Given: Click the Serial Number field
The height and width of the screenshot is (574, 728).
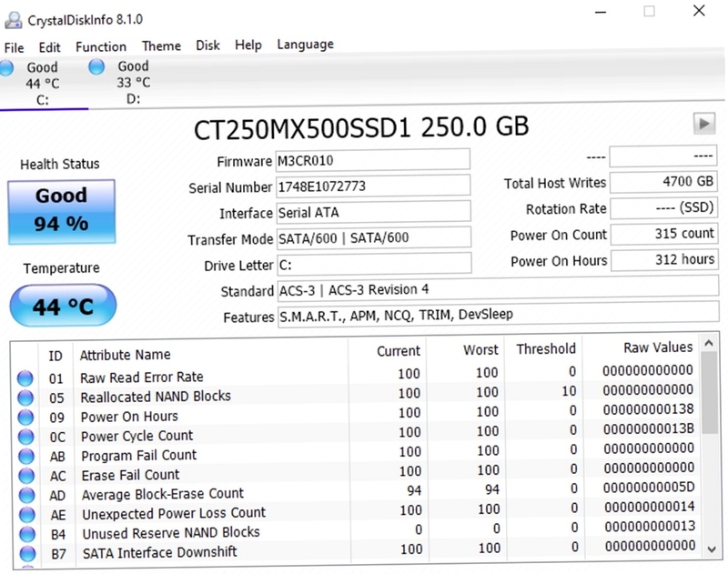Looking at the screenshot, I should [373, 186].
